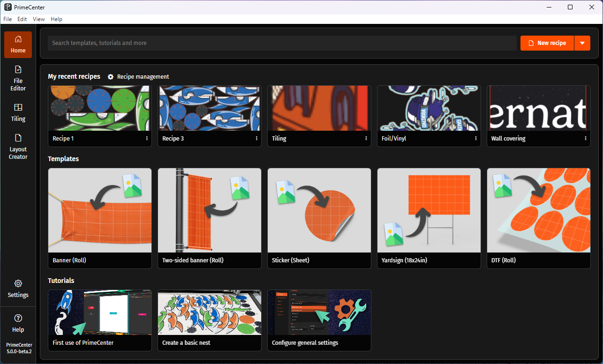Open the three-dot menu for Recipe 3
Viewport: 603px width, 364px height.
[x=256, y=139]
